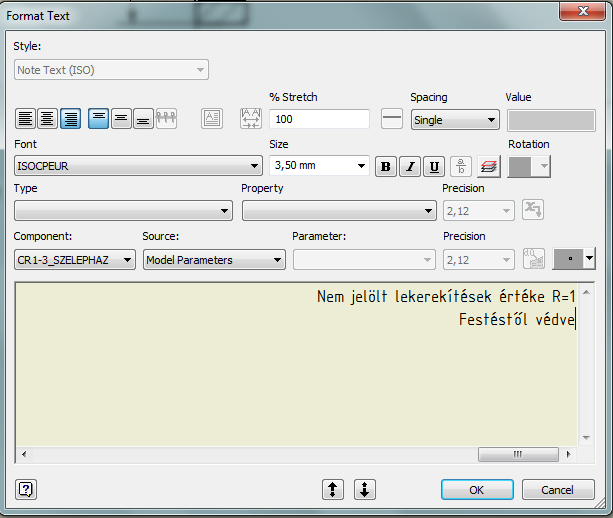This screenshot has height=518, width=613.
Task: Toggle Underline formatting
Action: [434, 167]
